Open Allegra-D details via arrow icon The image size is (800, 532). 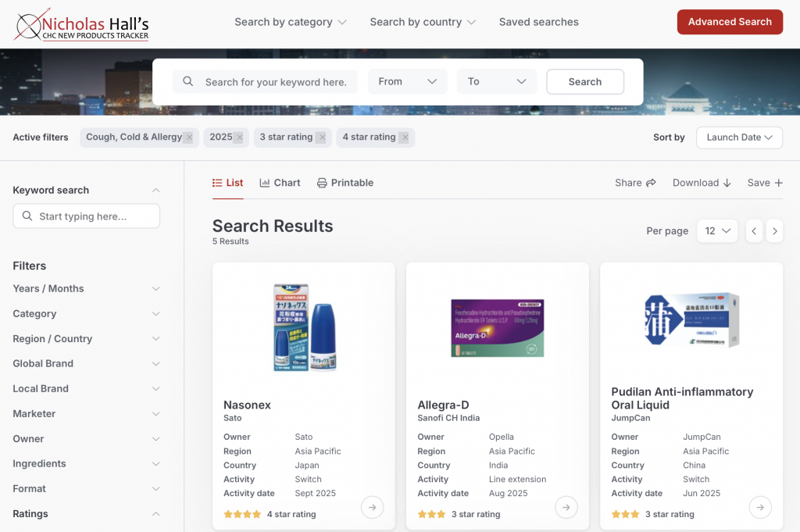[x=566, y=508]
